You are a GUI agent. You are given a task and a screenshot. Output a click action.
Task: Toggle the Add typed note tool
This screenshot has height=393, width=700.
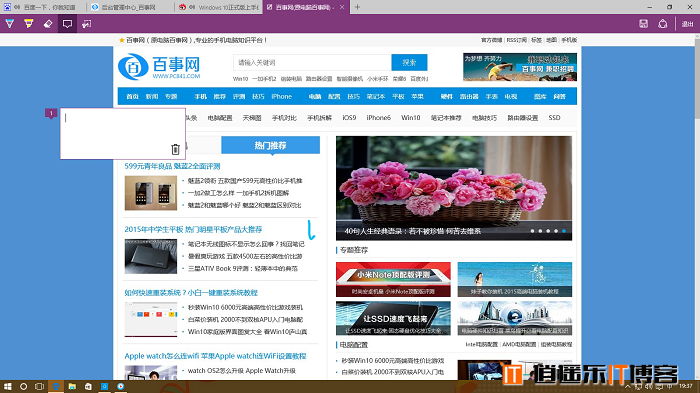pyautogui.click(x=67, y=24)
